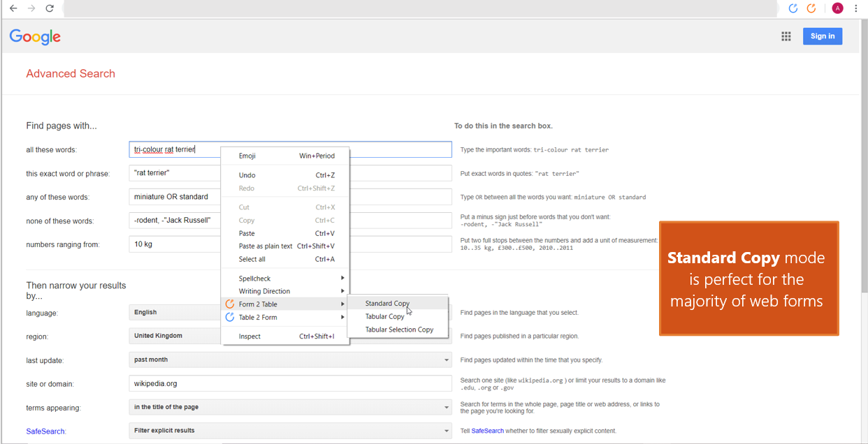868x444 pixels.
Task: Open the Google apps grid
Action: click(x=786, y=36)
